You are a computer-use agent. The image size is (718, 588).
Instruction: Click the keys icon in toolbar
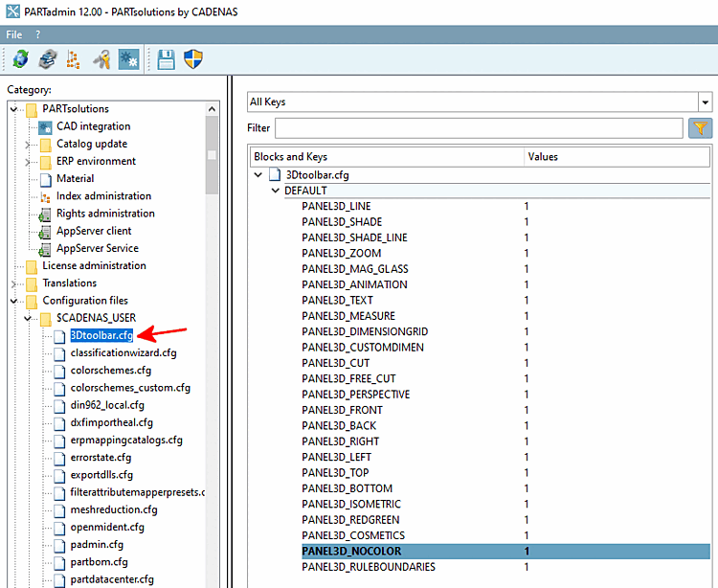click(101, 59)
